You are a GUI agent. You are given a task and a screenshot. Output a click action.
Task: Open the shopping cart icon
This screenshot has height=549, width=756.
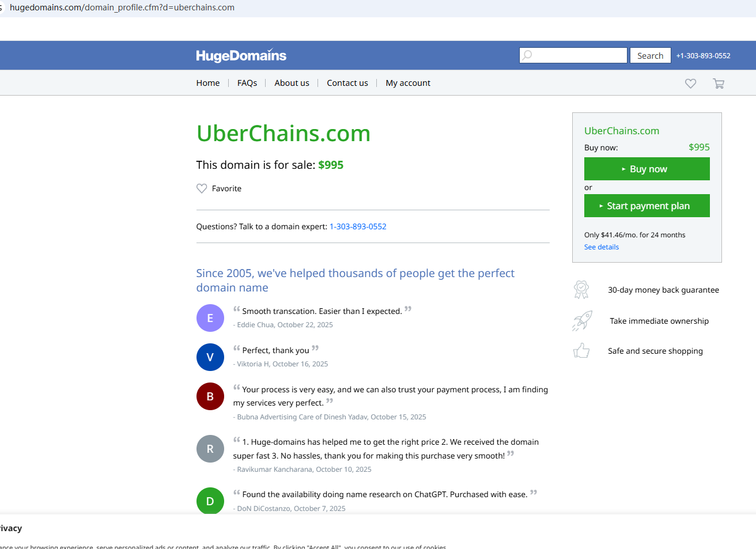[x=719, y=84]
